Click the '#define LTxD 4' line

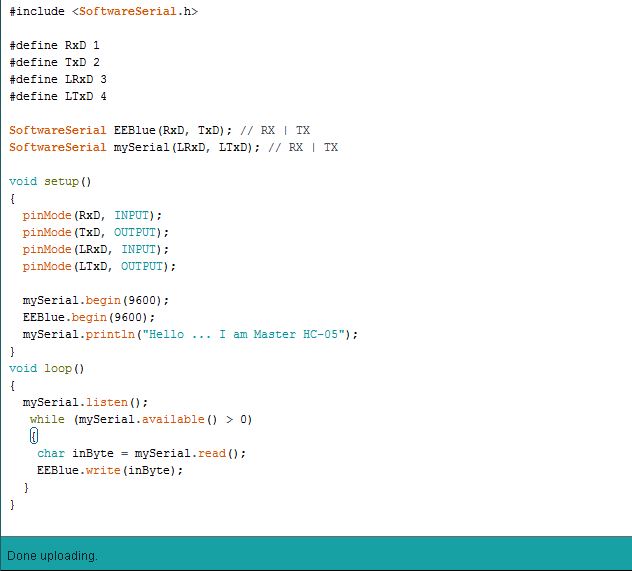coord(58,96)
